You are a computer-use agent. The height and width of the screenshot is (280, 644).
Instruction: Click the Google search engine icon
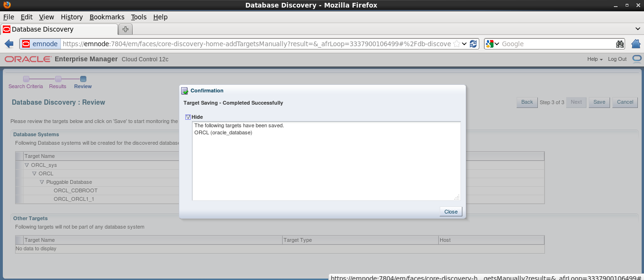coord(490,44)
